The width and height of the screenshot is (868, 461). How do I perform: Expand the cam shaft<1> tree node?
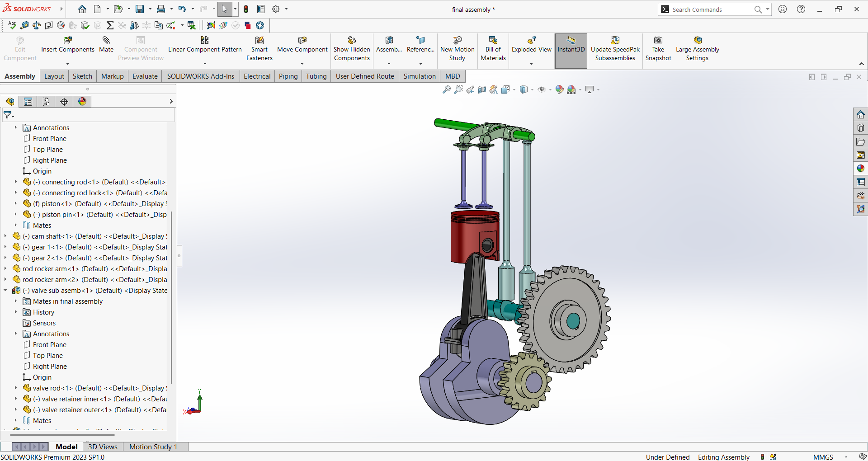tap(5, 236)
